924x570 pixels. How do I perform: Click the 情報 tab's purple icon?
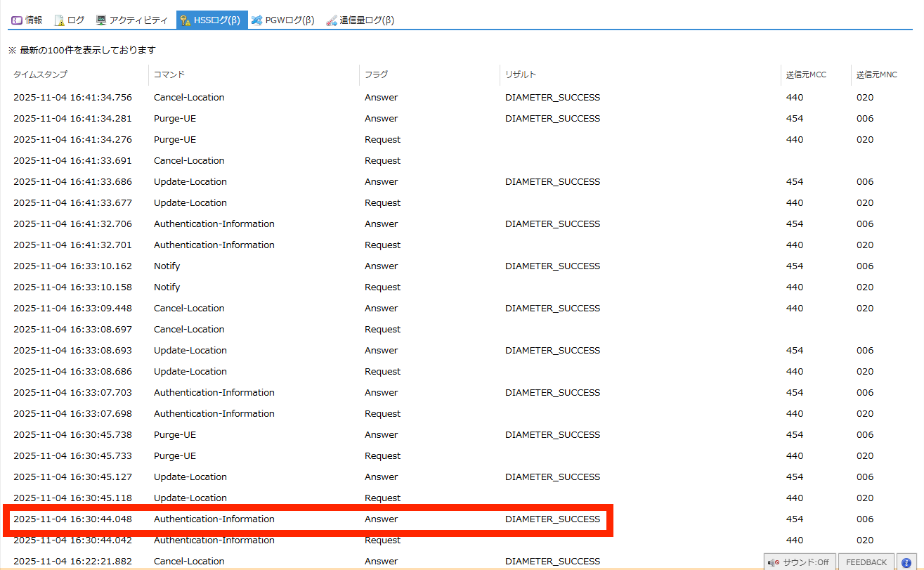pyautogui.click(x=17, y=20)
